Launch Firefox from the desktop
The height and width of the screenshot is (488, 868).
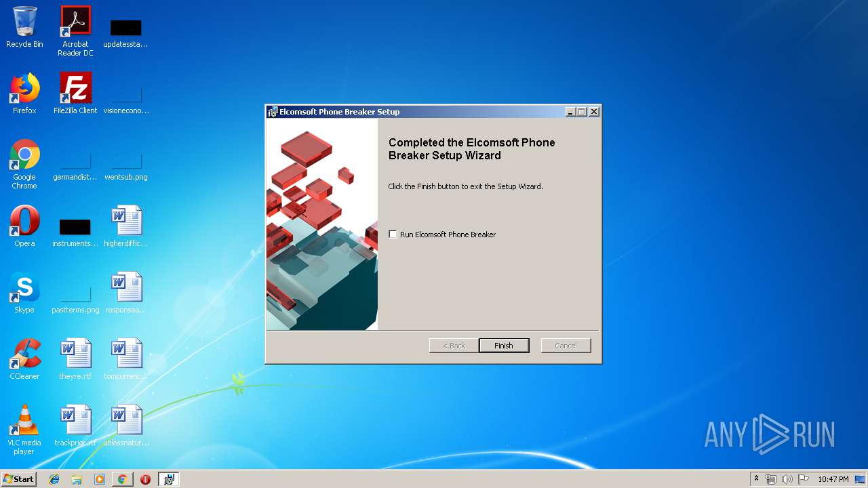[x=24, y=94]
